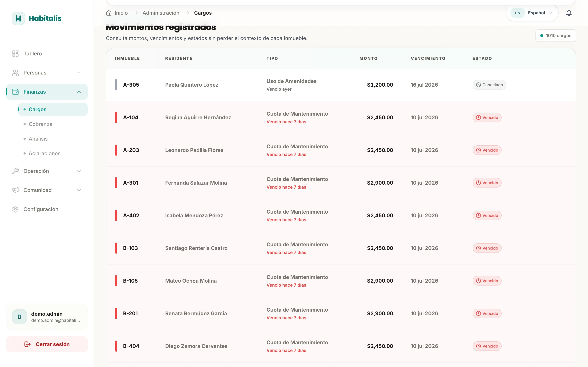Expand the Personas menu chevron
The height and width of the screenshot is (367, 588).
[x=79, y=73]
